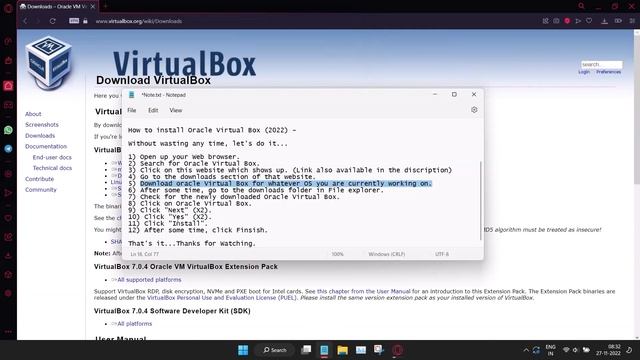Open Telegram in the Opera sidebar
Image resolution: width=640 pixels, height=360 pixels.
tap(8, 149)
